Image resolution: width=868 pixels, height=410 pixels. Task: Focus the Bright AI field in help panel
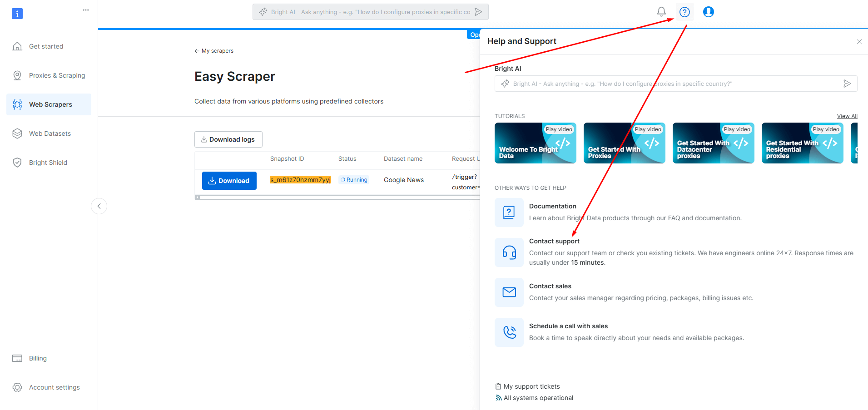tap(676, 84)
